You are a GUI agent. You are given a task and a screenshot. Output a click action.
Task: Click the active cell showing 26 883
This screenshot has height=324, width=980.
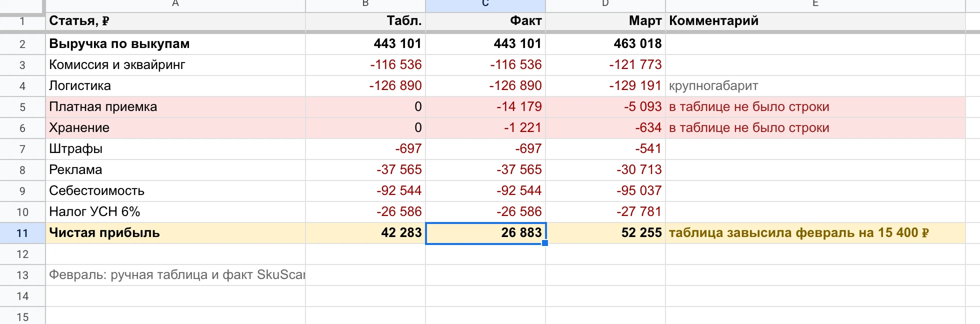point(485,233)
